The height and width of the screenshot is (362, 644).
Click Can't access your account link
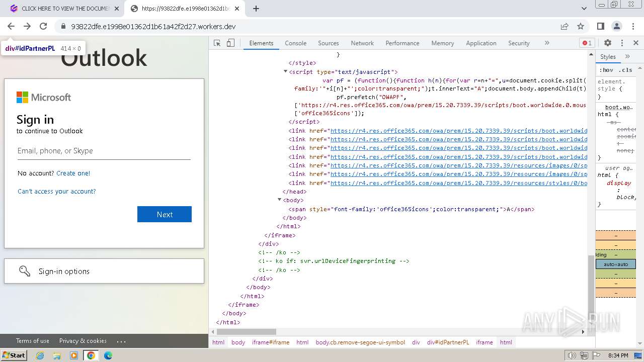[x=56, y=191]
